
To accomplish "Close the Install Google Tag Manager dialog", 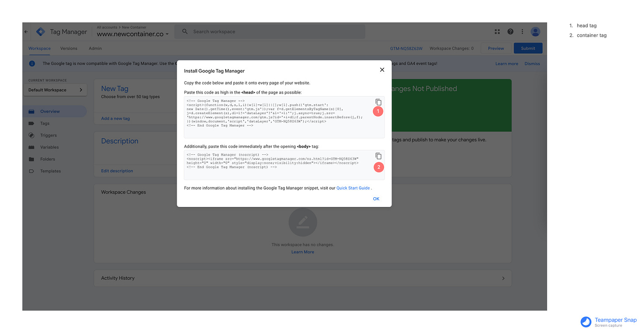I will click(382, 70).
